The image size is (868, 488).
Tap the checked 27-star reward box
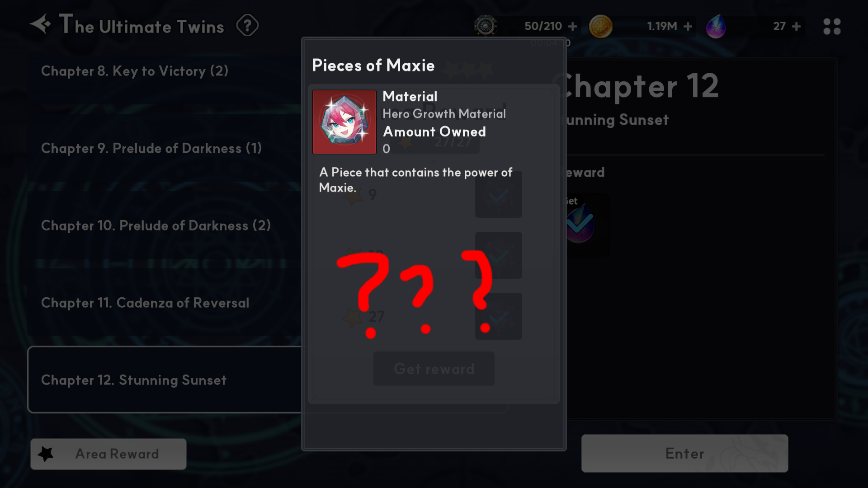click(x=499, y=316)
